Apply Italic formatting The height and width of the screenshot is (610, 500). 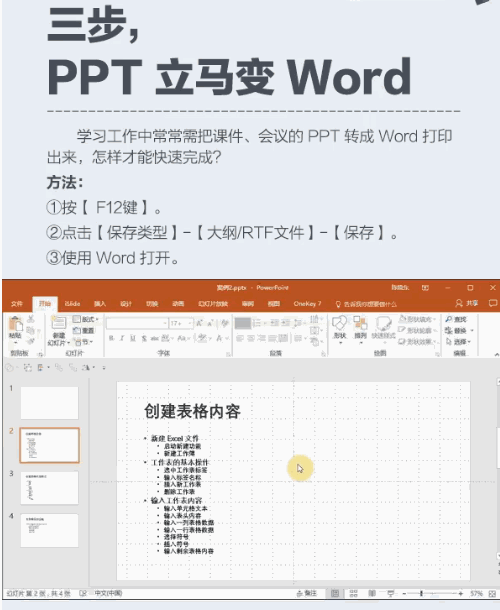122,338
